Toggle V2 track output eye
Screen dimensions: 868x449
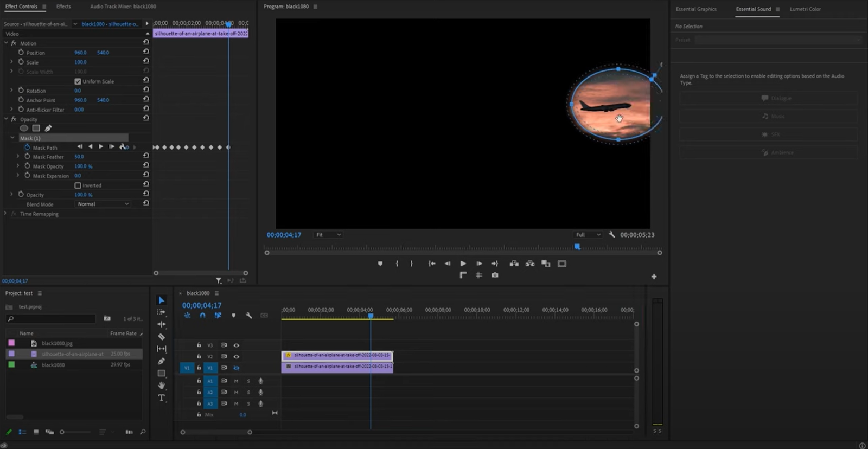[x=237, y=356]
